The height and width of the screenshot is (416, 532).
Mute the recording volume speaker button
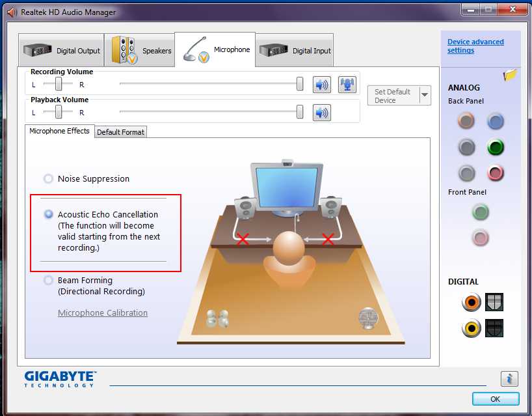pyautogui.click(x=322, y=85)
